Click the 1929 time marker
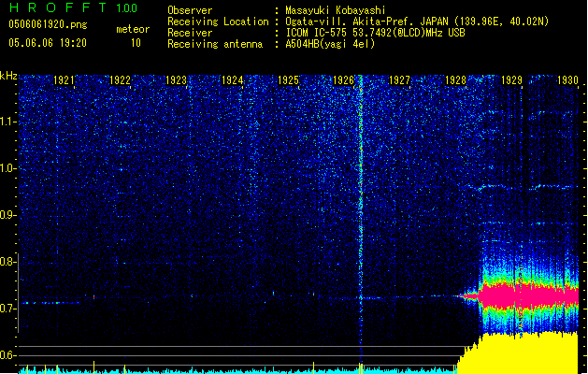The image size is (588, 374). coord(512,79)
